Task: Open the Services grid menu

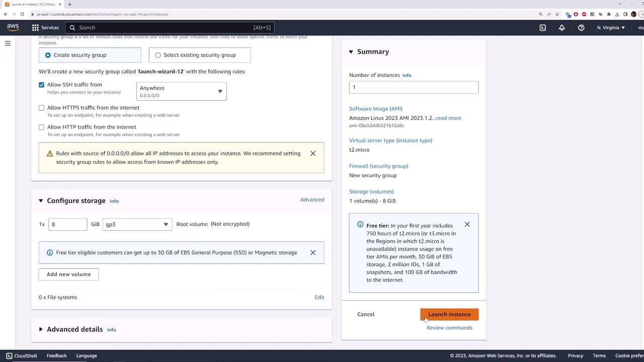Action: tap(35, 28)
